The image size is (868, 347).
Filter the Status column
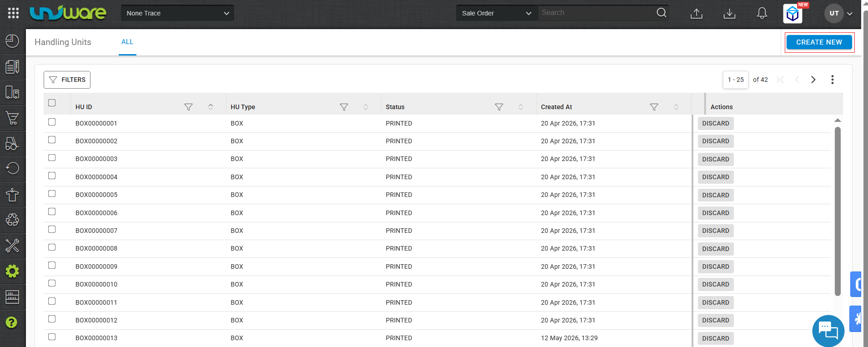tap(499, 107)
